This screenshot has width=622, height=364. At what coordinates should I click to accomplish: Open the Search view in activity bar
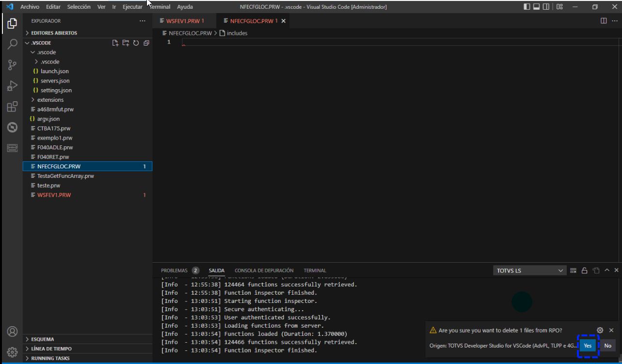point(12,45)
